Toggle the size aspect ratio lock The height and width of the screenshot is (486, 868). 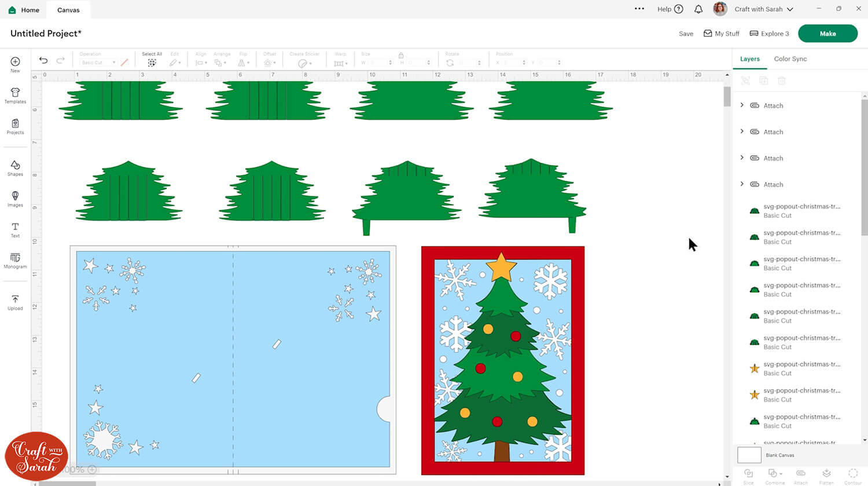click(400, 55)
